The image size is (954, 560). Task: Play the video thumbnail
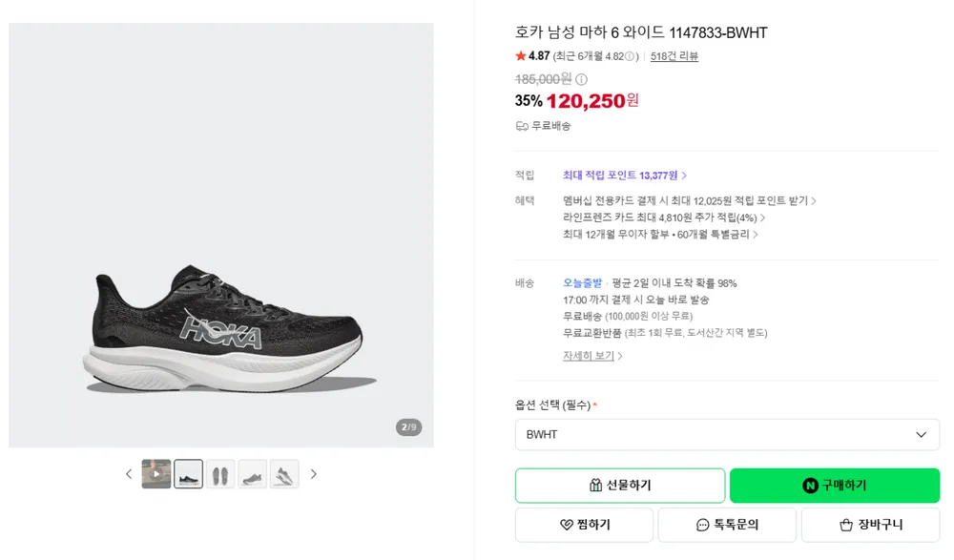tap(156, 474)
